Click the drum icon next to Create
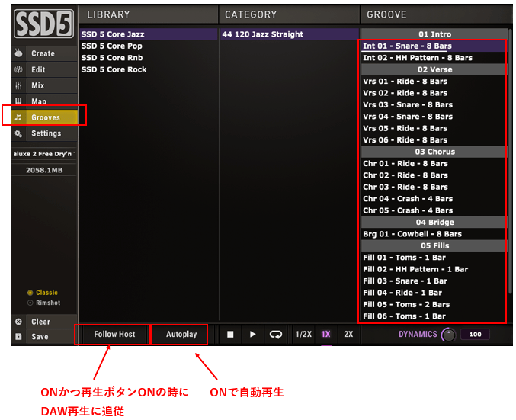This screenshot has width=516, height=420. tap(19, 53)
